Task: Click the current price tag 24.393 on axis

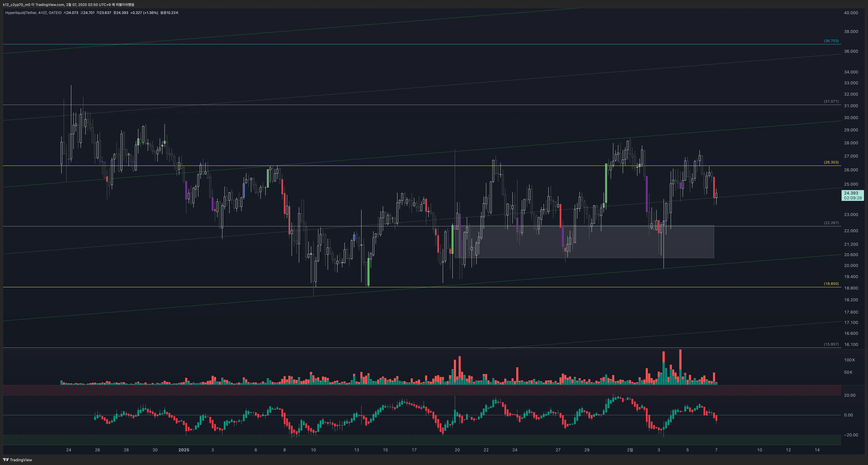Action: point(851,193)
